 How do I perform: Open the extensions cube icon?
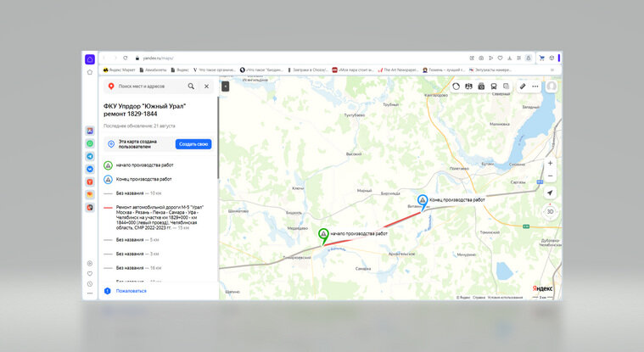click(x=552, y=58)
